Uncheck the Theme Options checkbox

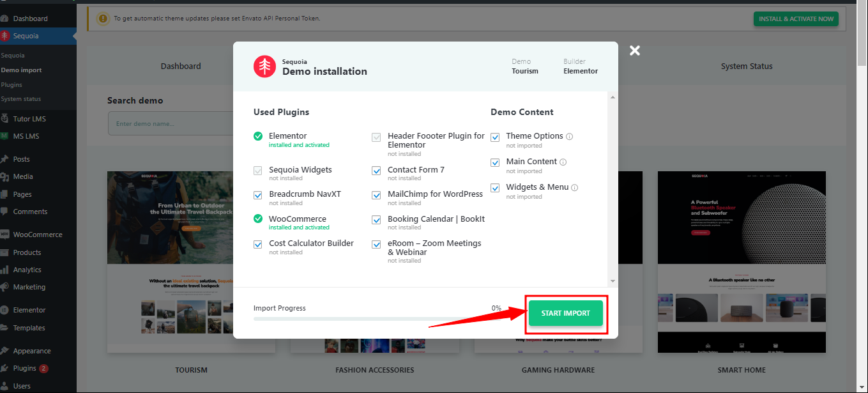(x=495, y=137)
